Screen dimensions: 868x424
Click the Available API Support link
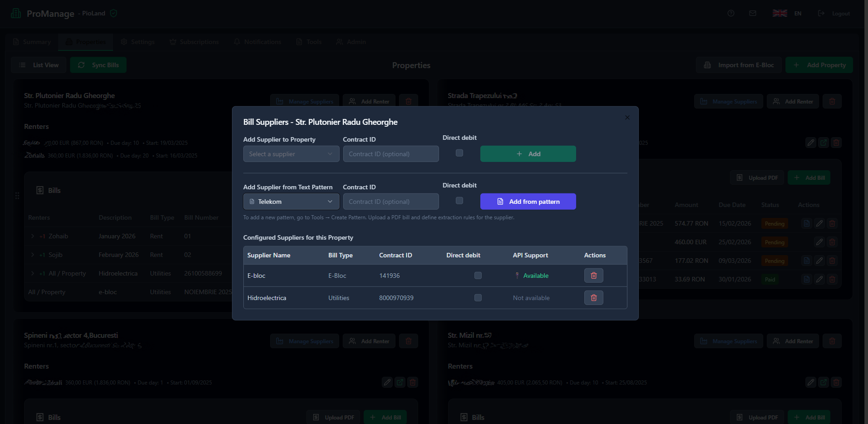(x=537, y=276)
